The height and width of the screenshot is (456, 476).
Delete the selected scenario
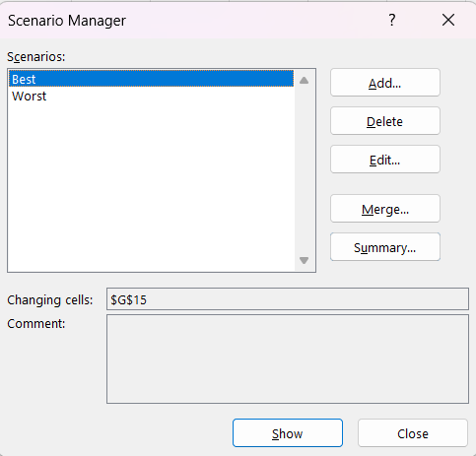pyautogui.click(x=385, y=121)
